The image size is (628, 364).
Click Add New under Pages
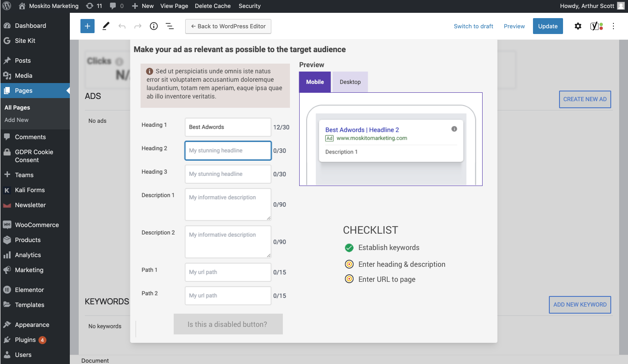coord(16,120)
